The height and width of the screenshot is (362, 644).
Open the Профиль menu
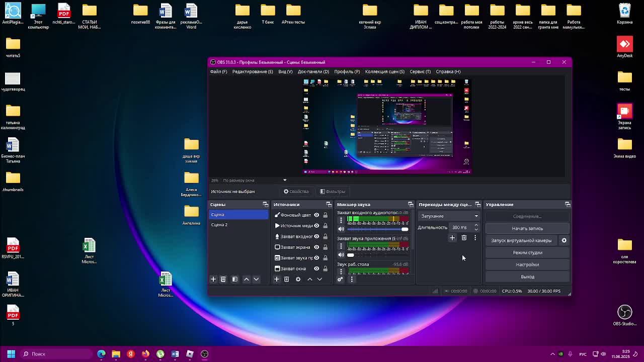(347, 71)
